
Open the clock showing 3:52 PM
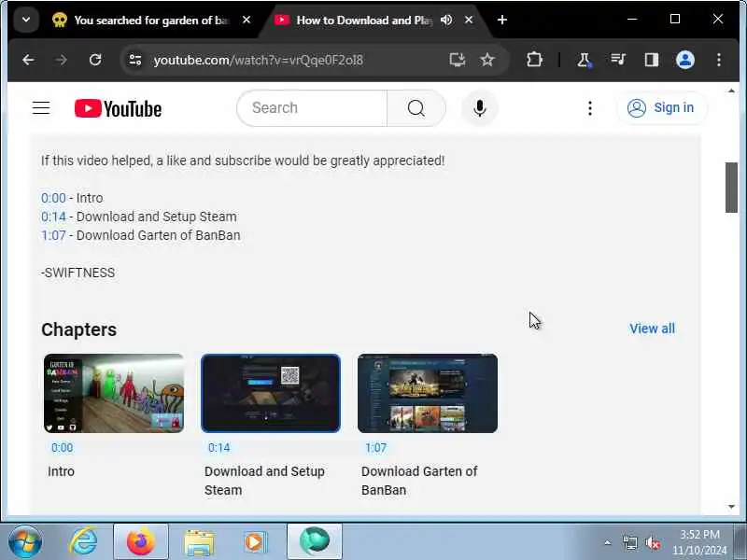[699, 542]
